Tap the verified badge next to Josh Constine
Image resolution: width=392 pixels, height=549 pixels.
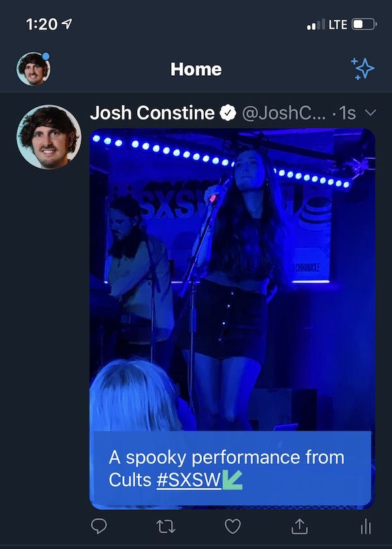(228, 113)
